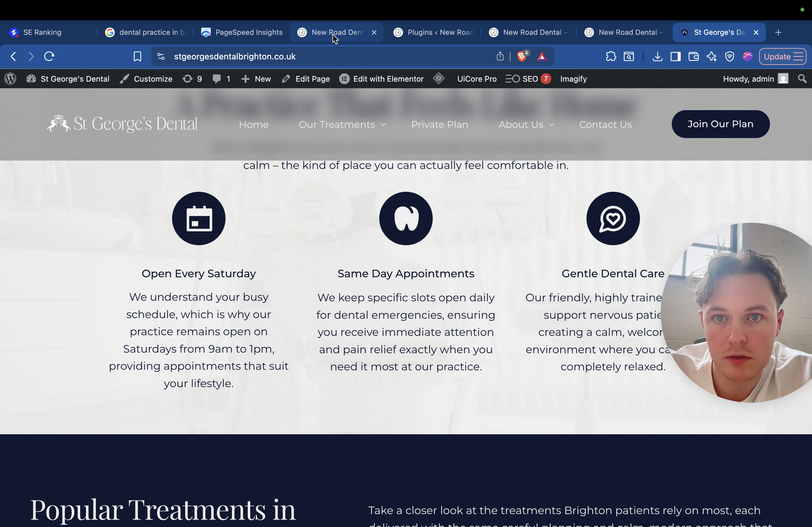Open the admin bar search magnifier

802,79
